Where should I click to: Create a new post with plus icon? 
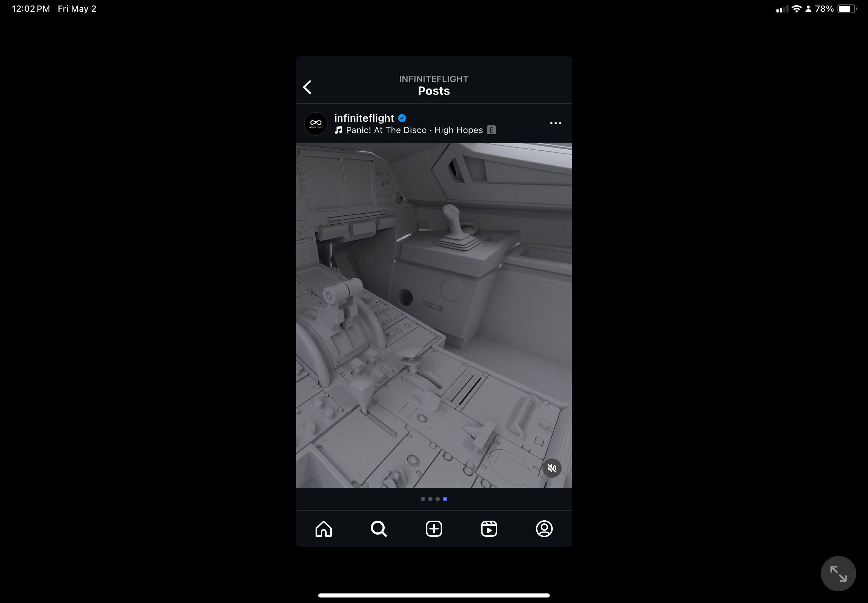tap(434, 529)
